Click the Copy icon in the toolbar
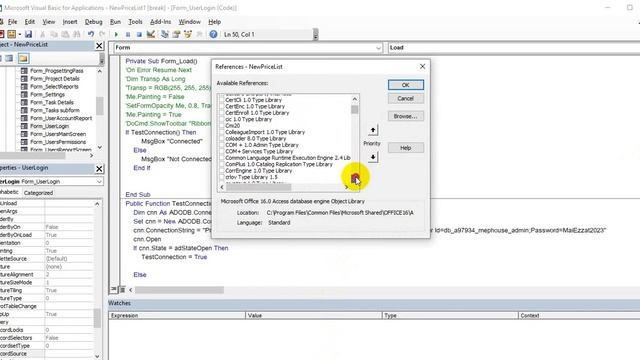Screen dimensions: 640x360 (54, 35)
